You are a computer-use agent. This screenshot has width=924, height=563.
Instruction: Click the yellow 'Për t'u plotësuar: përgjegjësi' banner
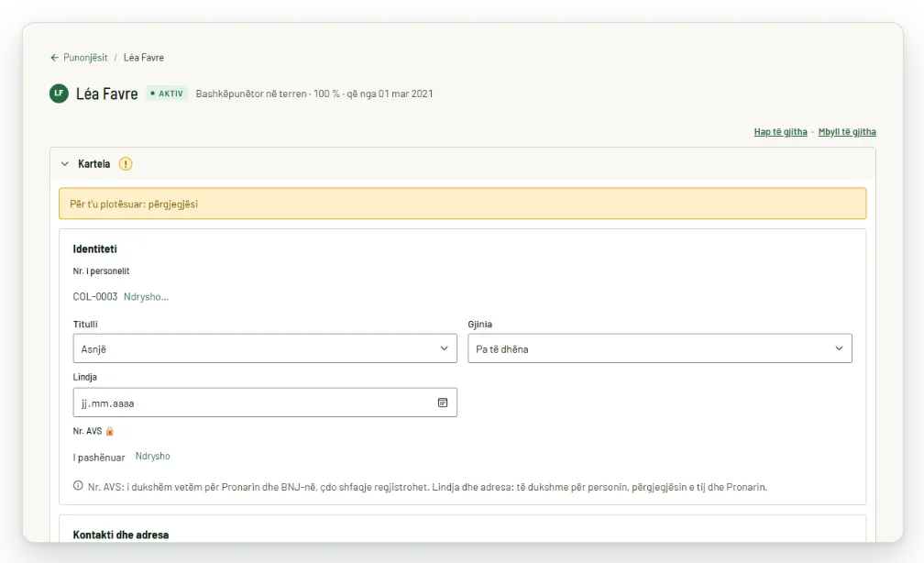click(x=463, y=204)
